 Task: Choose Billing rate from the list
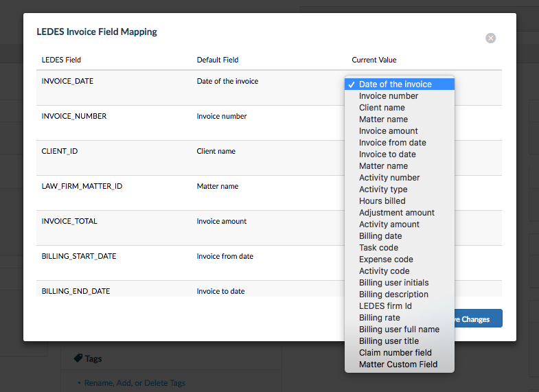379,318
